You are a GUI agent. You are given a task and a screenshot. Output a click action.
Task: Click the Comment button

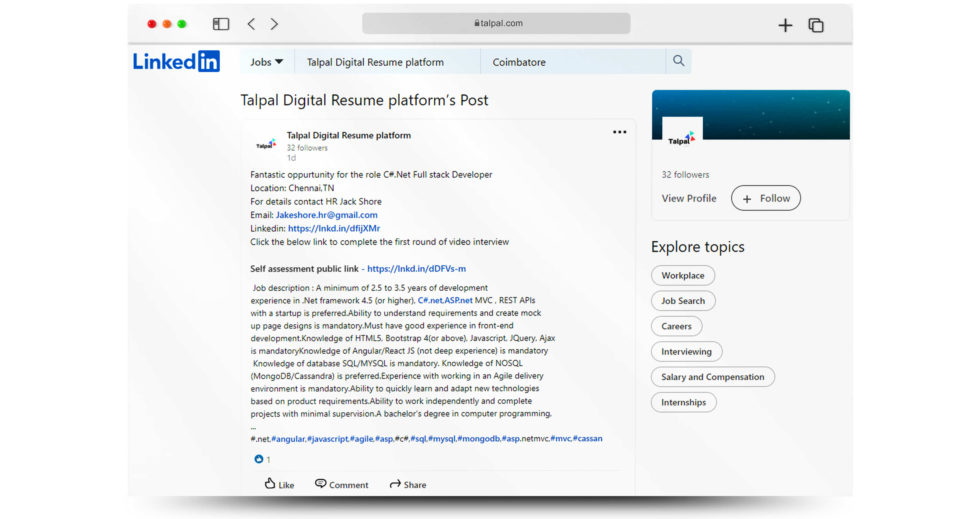pos(342,484)
